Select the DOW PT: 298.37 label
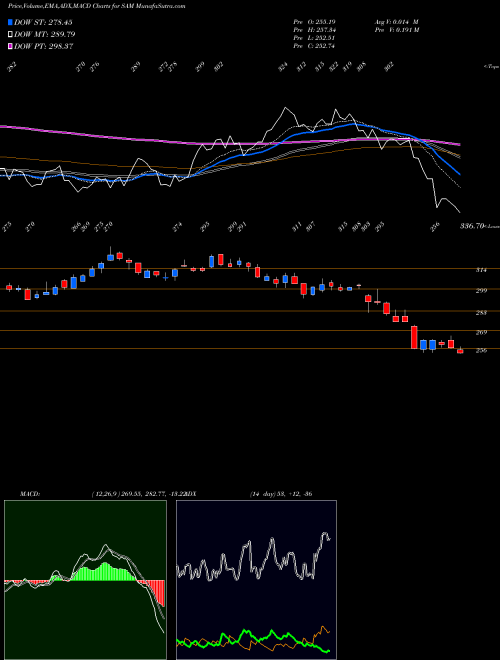This screenshot has height=660, width=500. click(x=43, y=46)
